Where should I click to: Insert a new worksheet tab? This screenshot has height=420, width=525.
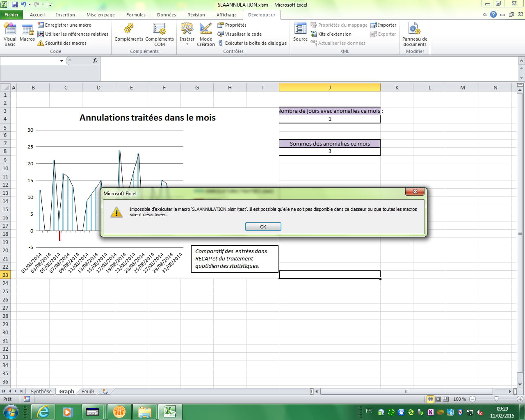coord(105,391)
